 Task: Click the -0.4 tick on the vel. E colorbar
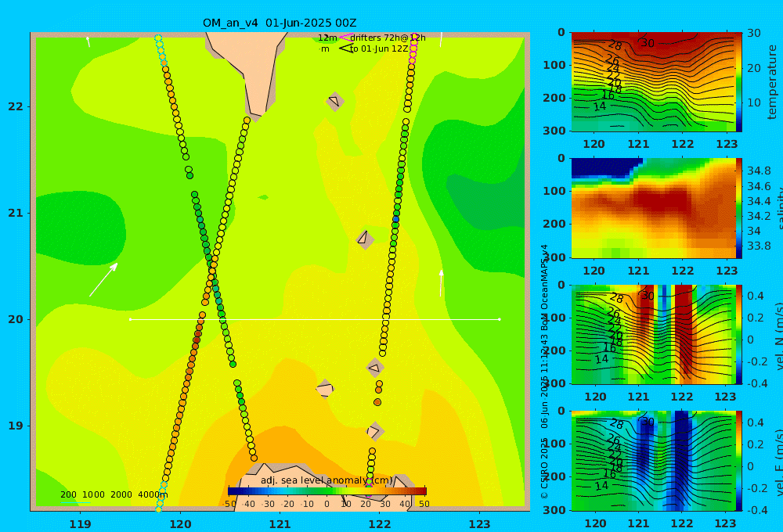tap(757, 510)
